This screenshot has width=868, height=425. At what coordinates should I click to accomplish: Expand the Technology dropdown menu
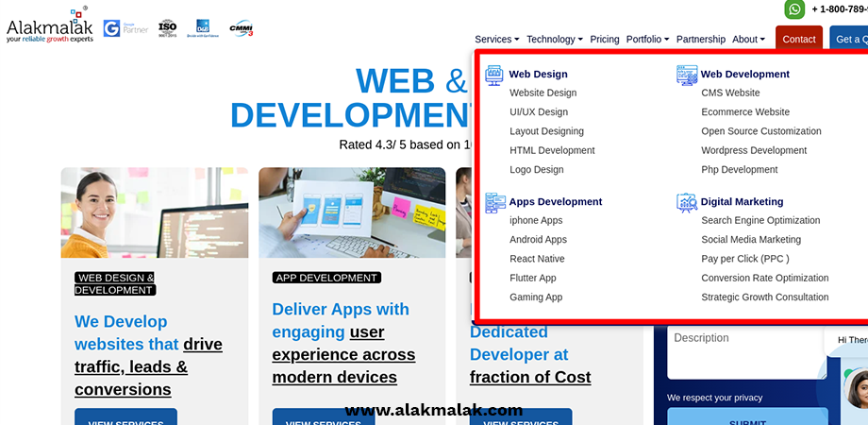pos(554,40)
